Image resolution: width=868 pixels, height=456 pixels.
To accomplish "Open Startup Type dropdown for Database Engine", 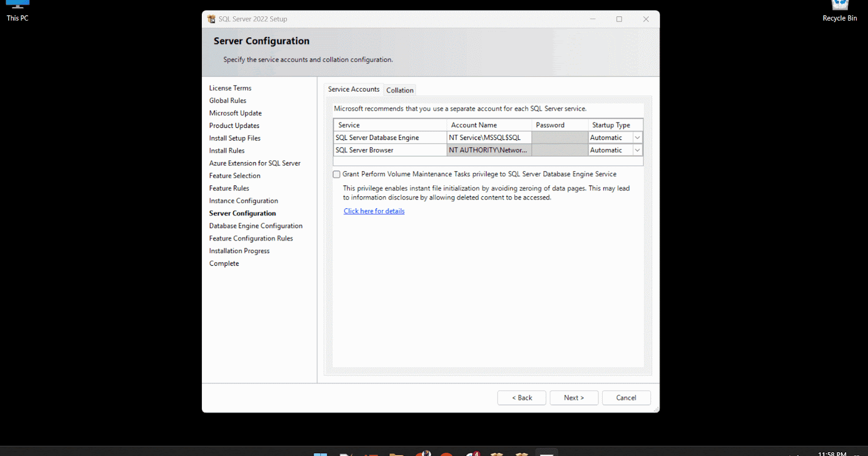I will (637, 138).
